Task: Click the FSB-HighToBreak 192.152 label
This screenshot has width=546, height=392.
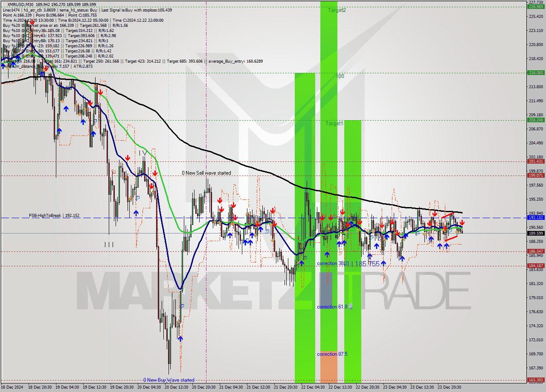Action: tap(54, 216)
